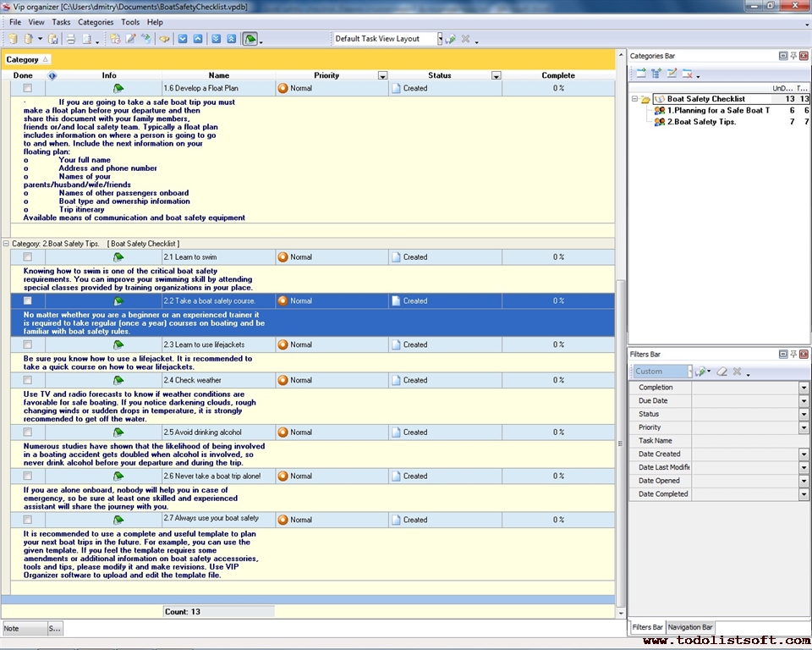Click the print icon in main toolbar

click(x=71, y=39)
